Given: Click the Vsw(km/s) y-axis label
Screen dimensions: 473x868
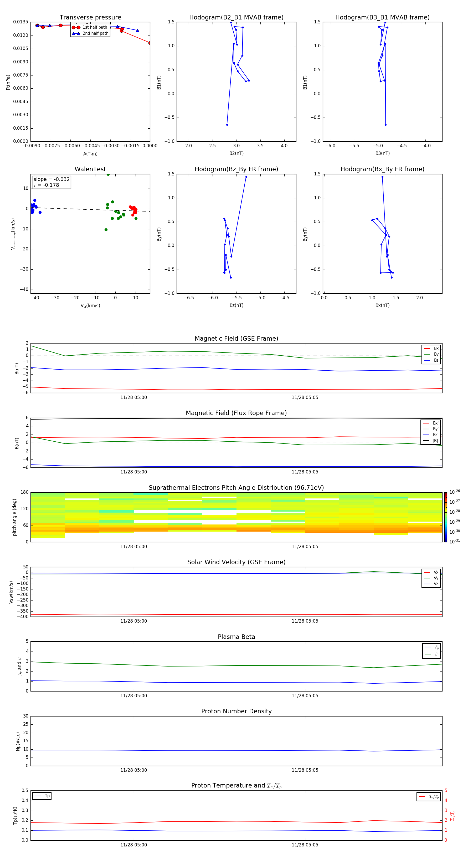Looking at the screenshot, I should [11, 592].
